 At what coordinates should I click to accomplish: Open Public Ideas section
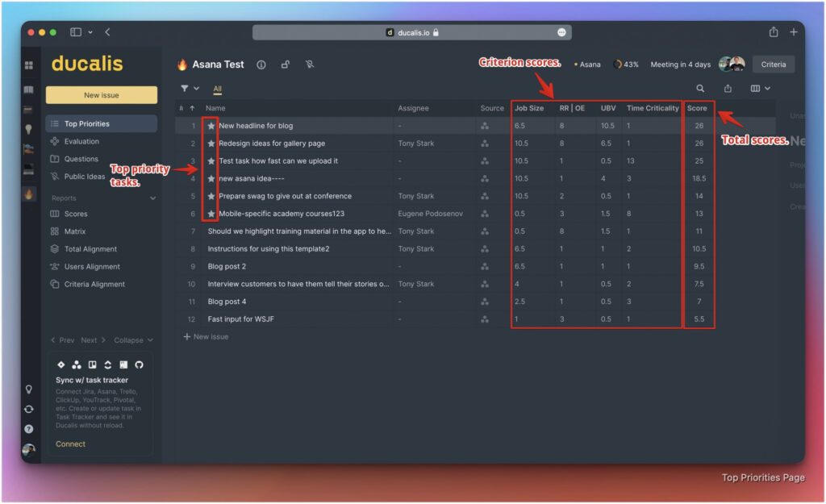pyautogui.click(x=84, y=177)
